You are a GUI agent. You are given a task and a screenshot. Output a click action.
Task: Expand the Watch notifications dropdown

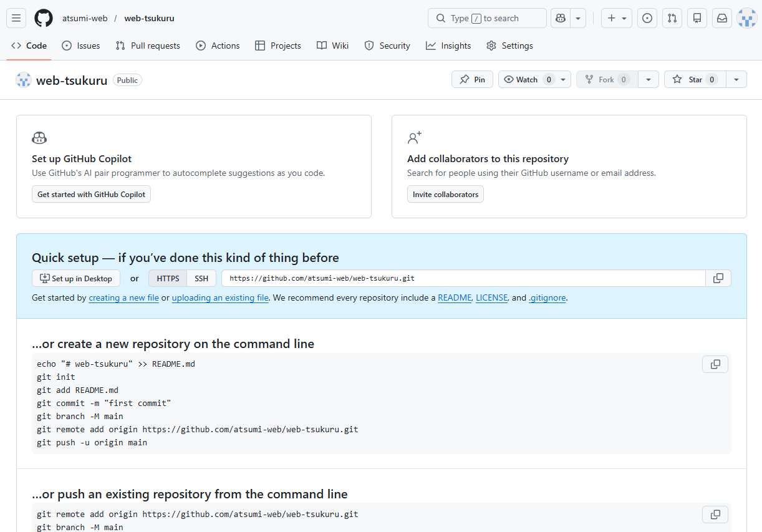click(x=562, y=79)
